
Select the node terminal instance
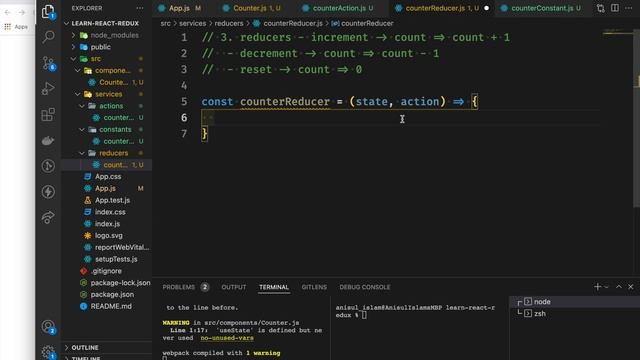pyautogui.click(x=575, y=302)
